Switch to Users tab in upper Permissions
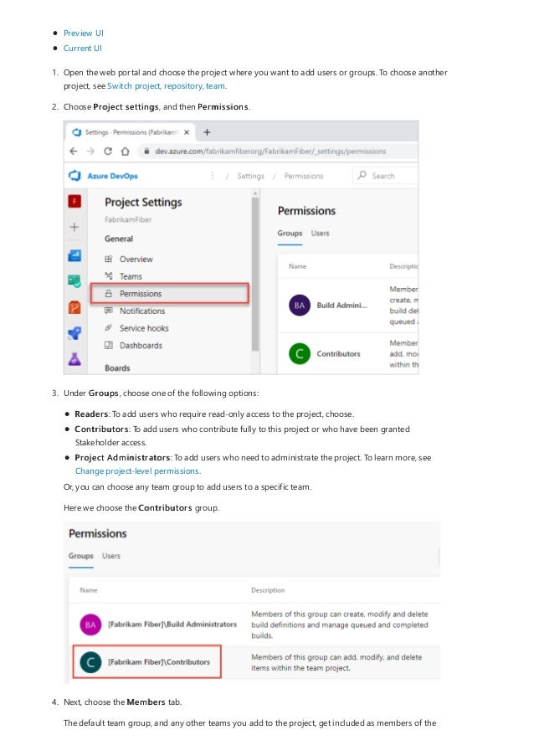Image resolution: width=534 pixels, height=756 pixels. click(x=320, y=234)
